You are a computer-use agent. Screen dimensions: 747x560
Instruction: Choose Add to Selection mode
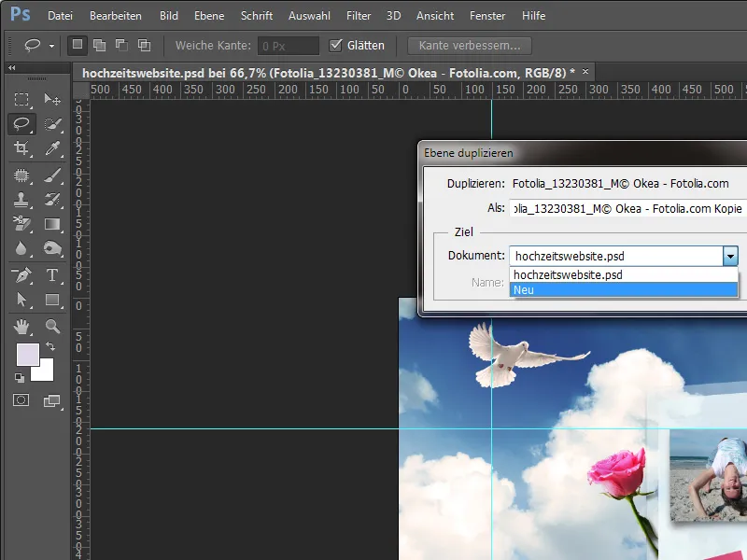pos(100,45)
